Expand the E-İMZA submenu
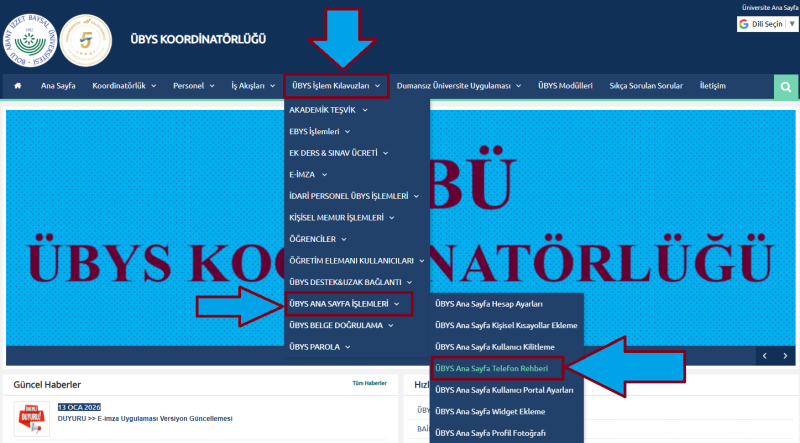The image size is (800, 443). point(307,174)
